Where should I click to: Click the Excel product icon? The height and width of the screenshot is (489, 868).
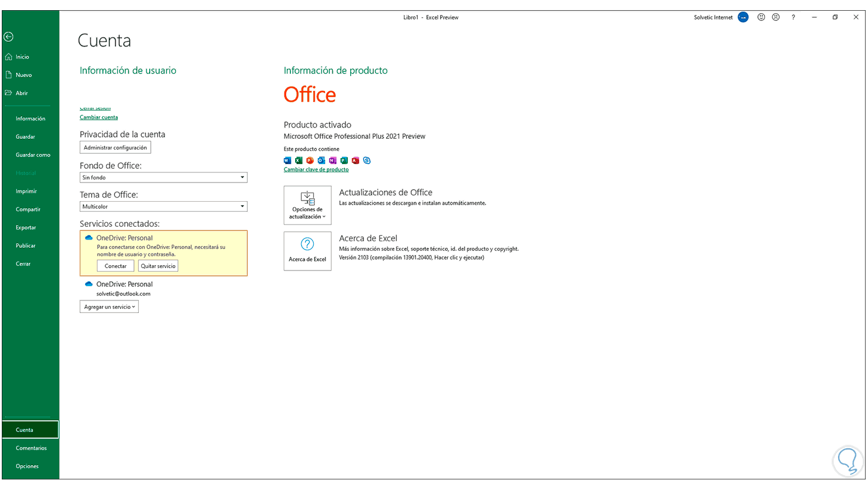click(x=298, y=160)
